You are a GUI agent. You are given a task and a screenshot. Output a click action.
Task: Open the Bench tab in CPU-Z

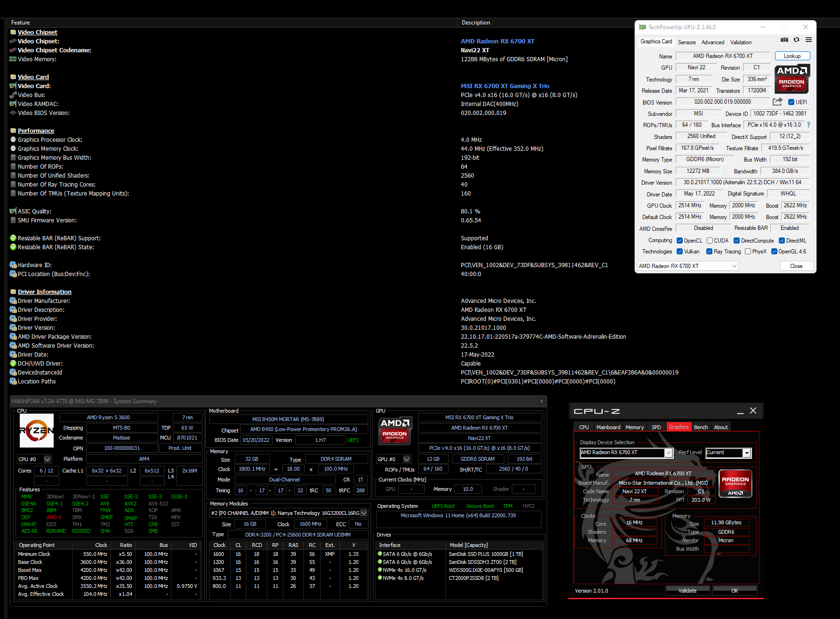pyautogui.click(x=701, y=427)
